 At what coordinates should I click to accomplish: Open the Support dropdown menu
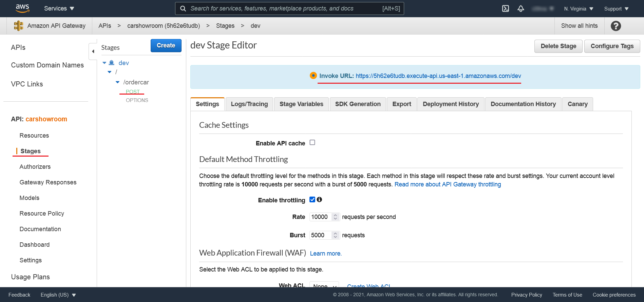point(616,9)
